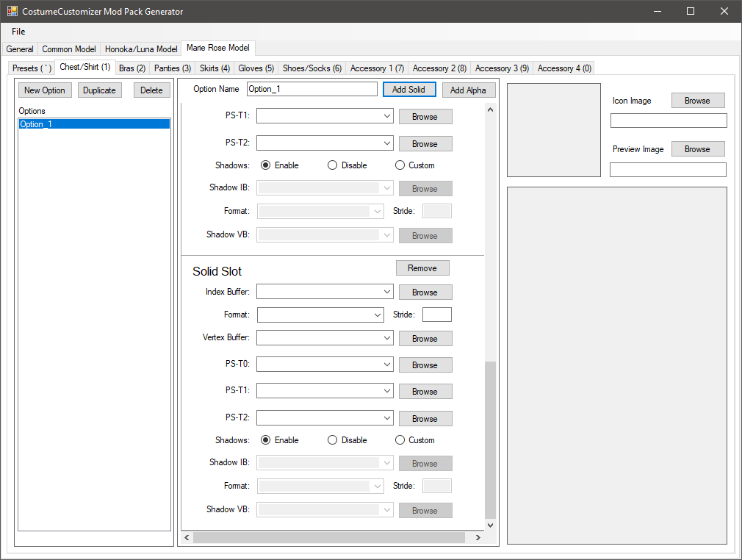Browse for the Icon Image
742x560 pixels.
point(697,101)
